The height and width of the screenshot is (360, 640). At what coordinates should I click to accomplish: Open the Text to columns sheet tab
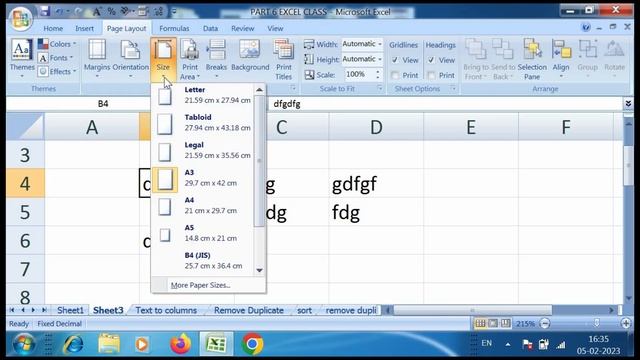pyautogui.click(x=166, y=310)
